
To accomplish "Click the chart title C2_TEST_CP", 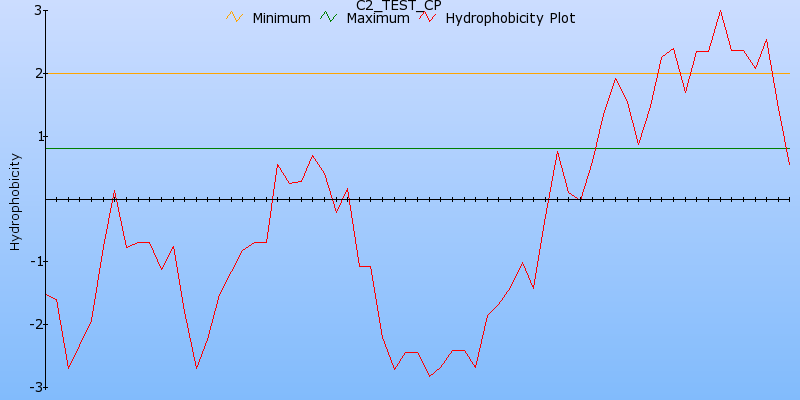I will (x=399, y=5).
